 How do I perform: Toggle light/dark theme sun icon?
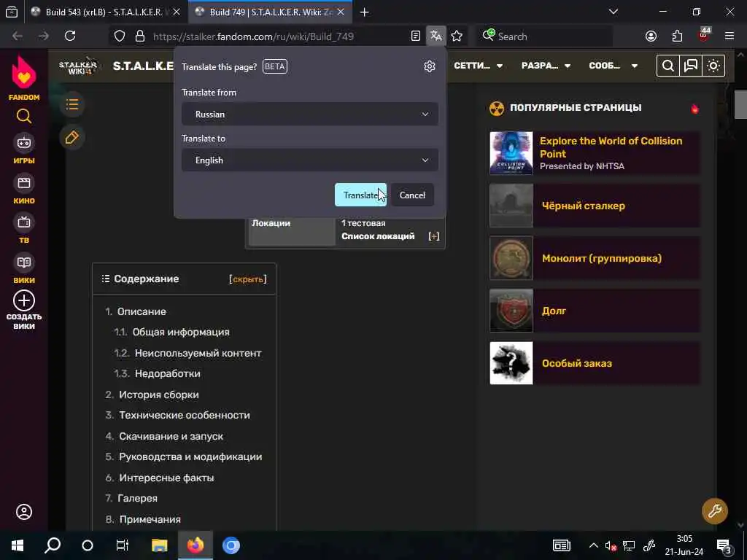tap(713, 66)
